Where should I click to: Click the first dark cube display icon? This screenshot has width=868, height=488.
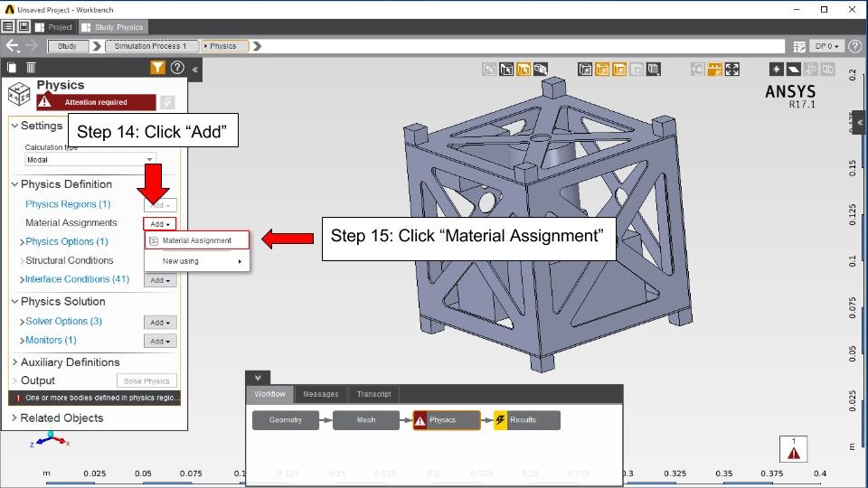(x=585, y=70)
